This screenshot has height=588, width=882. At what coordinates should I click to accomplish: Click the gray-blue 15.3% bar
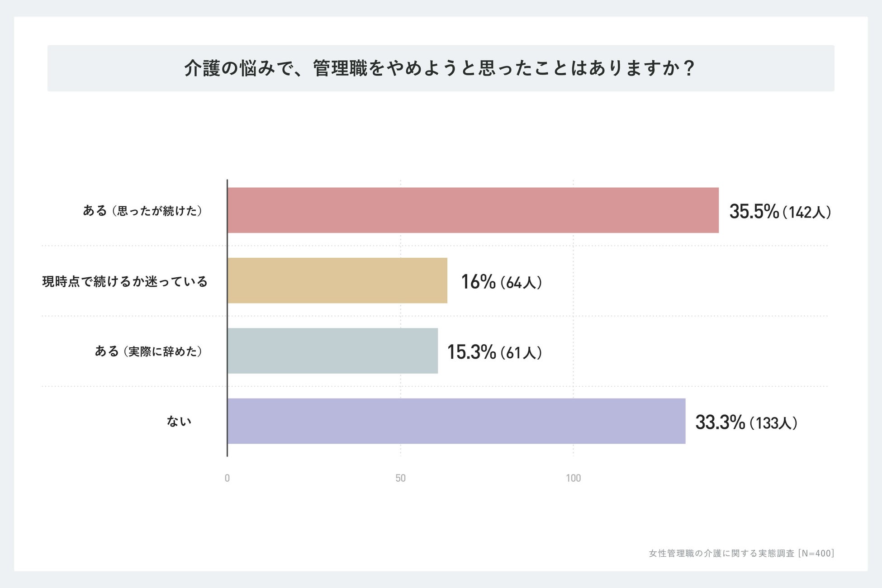tap(332, 351)
